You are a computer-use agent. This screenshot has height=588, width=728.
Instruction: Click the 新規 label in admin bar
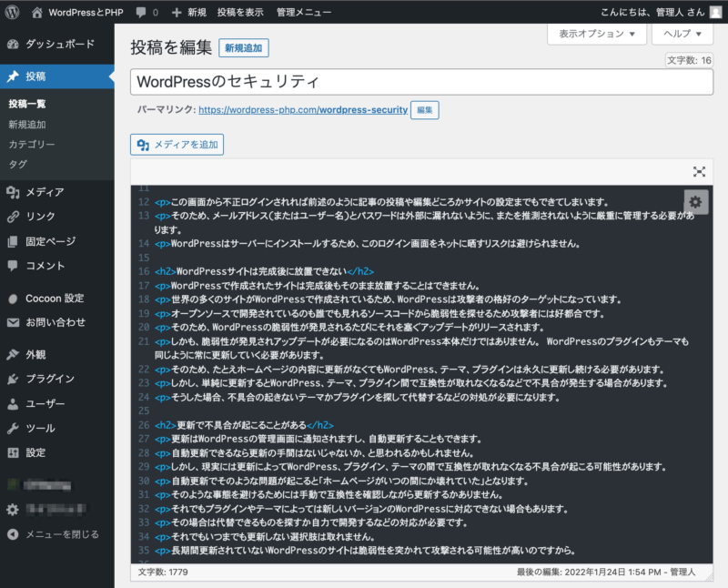[197, 13]
